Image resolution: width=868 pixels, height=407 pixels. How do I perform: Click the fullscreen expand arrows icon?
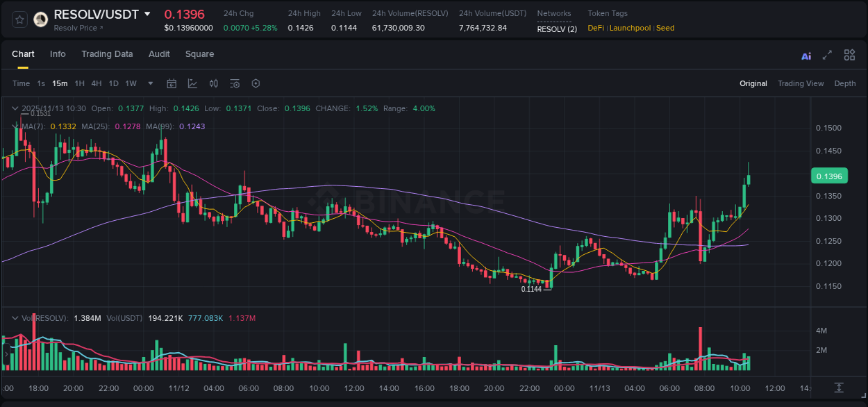(827, 55)
